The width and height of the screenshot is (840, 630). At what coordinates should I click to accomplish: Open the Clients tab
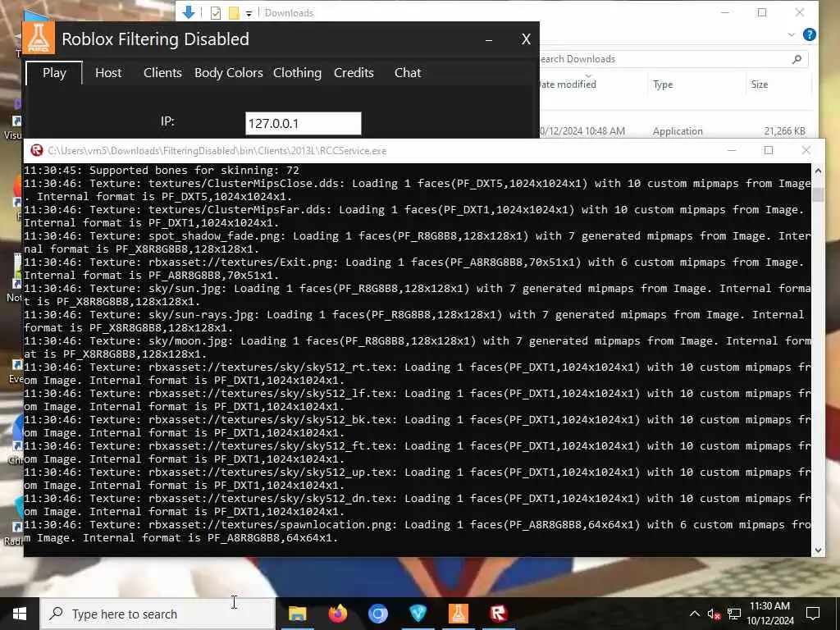tap(162, 73)
